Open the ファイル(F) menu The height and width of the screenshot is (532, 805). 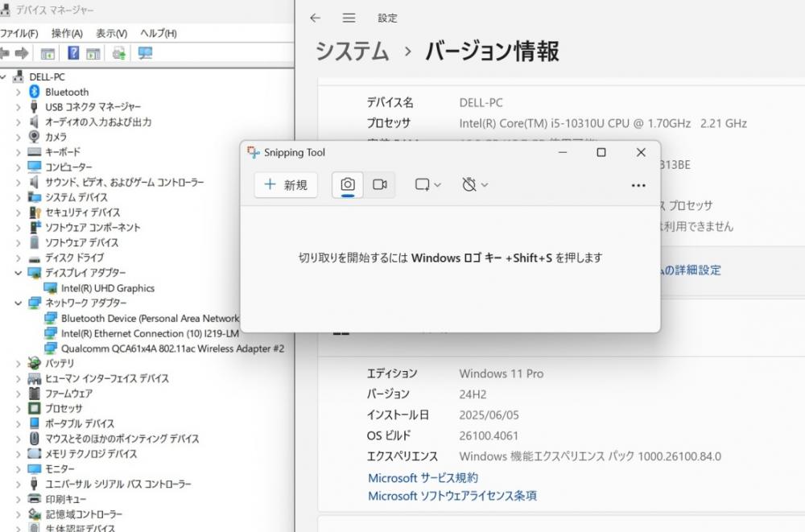click(x=19, y=33)
